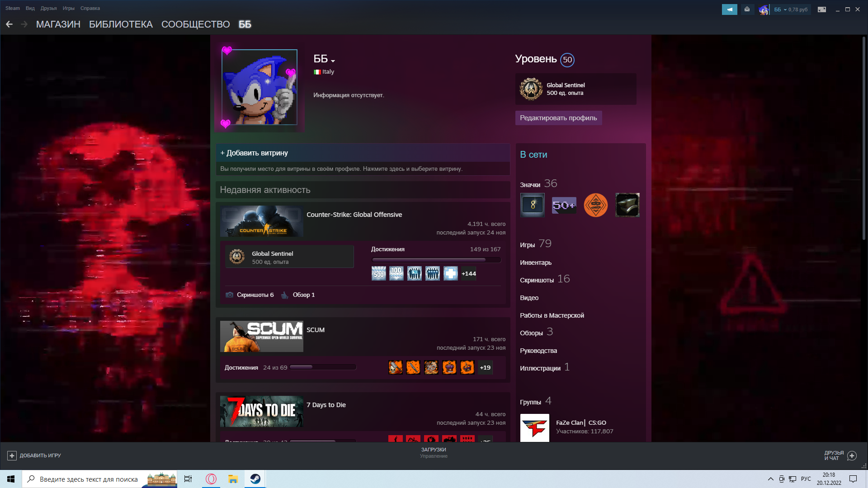Click the 7 Days to Die game banner
Screen dimensions: 868x488
[262, 412]
